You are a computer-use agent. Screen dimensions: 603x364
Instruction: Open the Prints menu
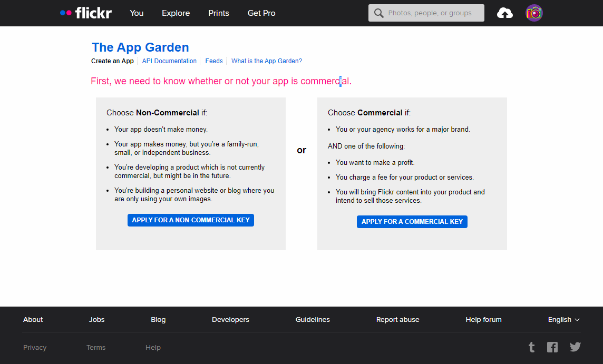[218, 13]
